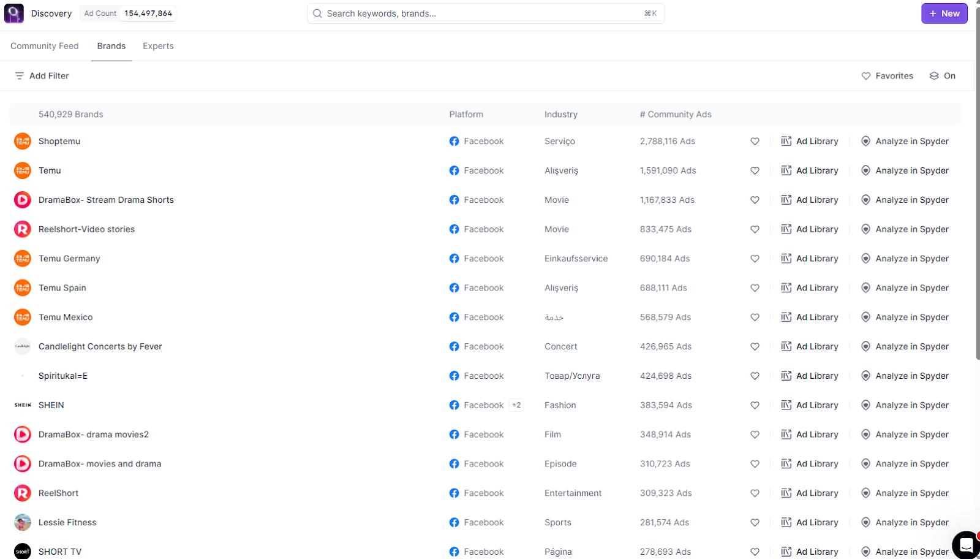This screenshot has width=980, height=559.
Task: Open Ad Library for Shoptemu
Action: click(810, 141)
